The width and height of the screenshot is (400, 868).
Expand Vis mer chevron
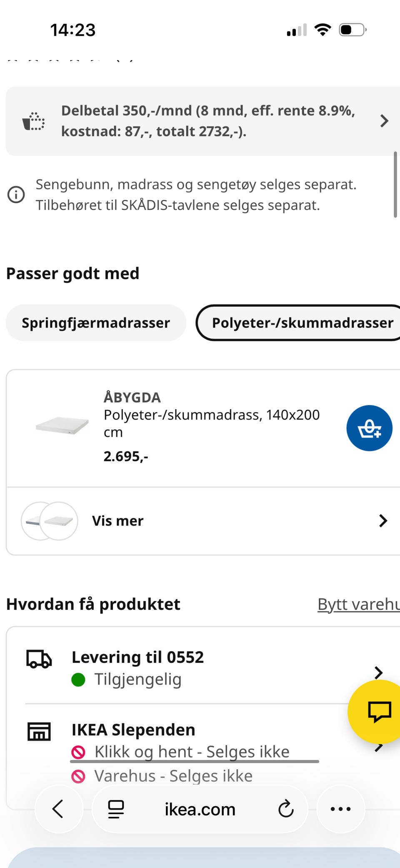[383, 521]
